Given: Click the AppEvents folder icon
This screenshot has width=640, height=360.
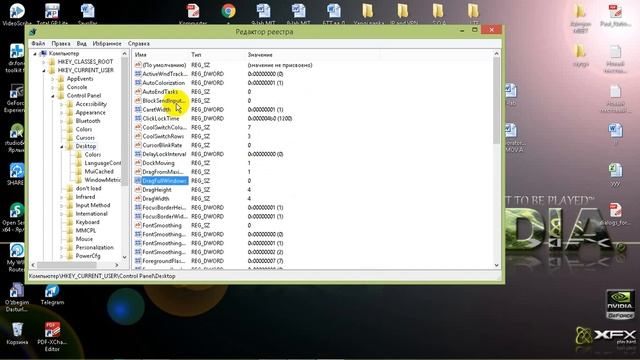Looking at the screenshot, I should click(x=61, y=79).
